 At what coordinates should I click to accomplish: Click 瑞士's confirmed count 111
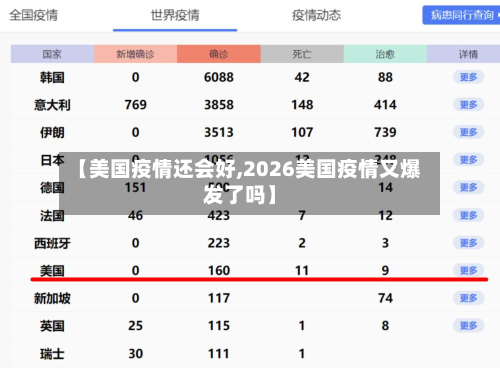pyautogui.click(x=219, y=354)
